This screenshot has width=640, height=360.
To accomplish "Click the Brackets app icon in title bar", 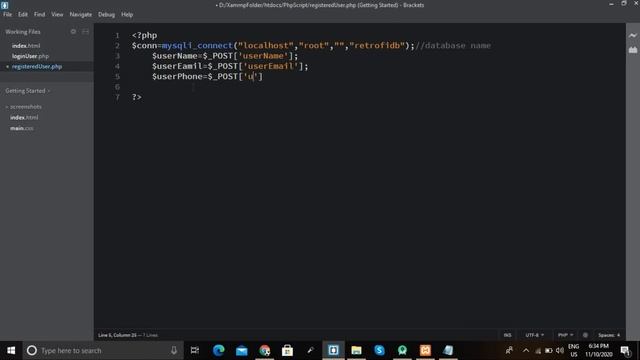I will pyautogui.click(x=4, y=5).
